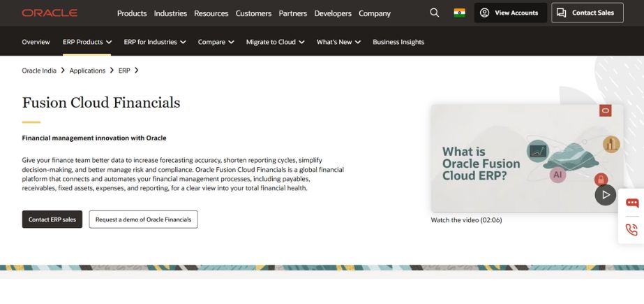Click the phone call icon
This screenshot has height=304, width=644.
point(631,229)
